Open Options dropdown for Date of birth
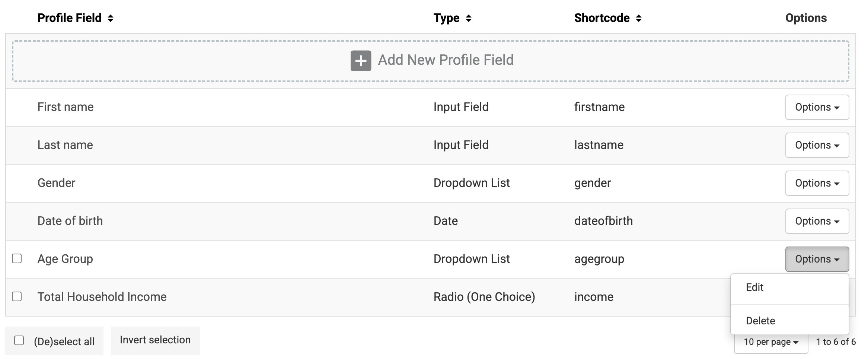 817,221
